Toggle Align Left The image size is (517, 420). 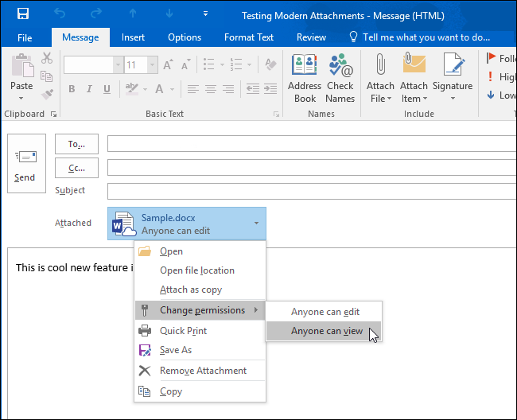tap(193, 88)
